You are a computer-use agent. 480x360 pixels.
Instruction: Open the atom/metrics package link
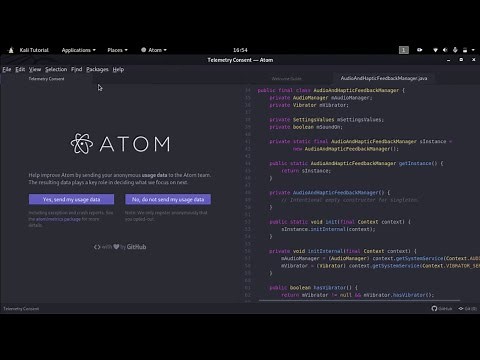click(58, 219)
